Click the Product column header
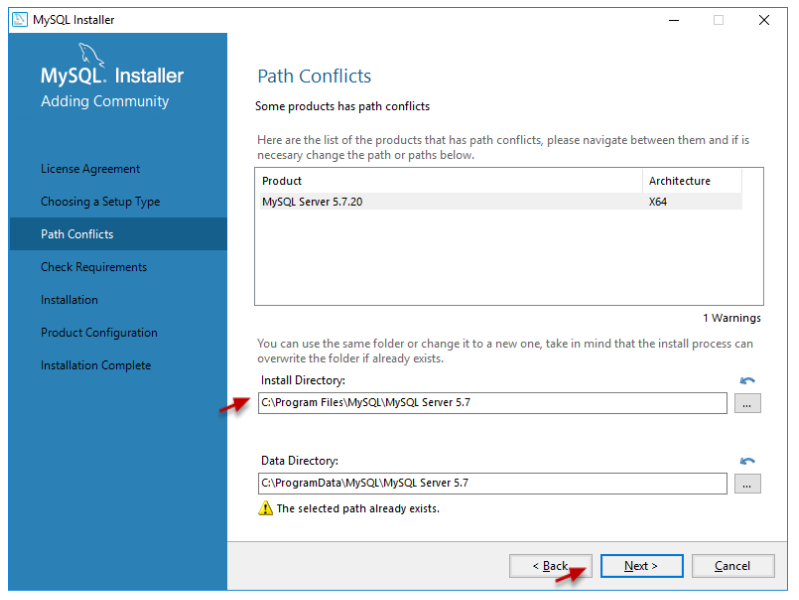This screenshot has width=799, height=600. pos(450,181)
